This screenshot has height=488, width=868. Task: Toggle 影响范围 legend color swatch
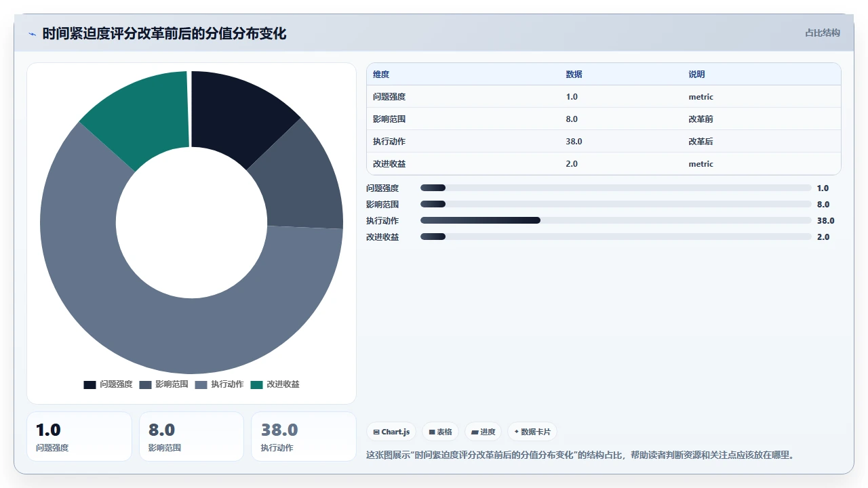(145, 384)
